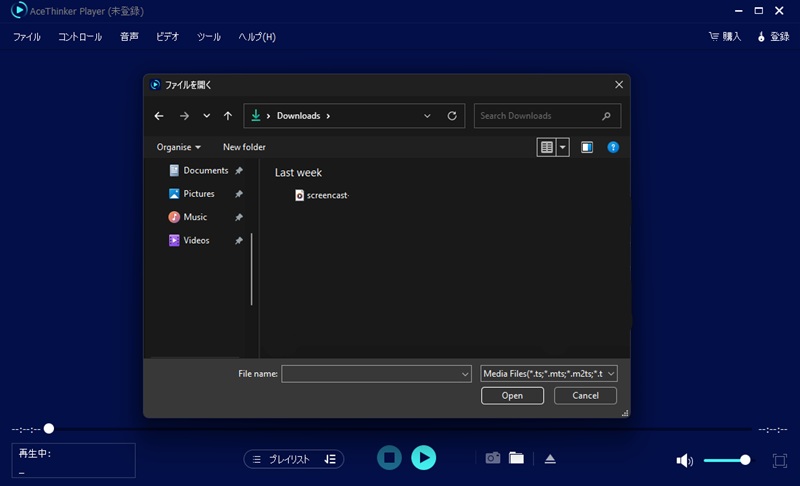Open the Media Files type filter dropdown
Screen dimensions: 800x486
click(x=549, y=373)
